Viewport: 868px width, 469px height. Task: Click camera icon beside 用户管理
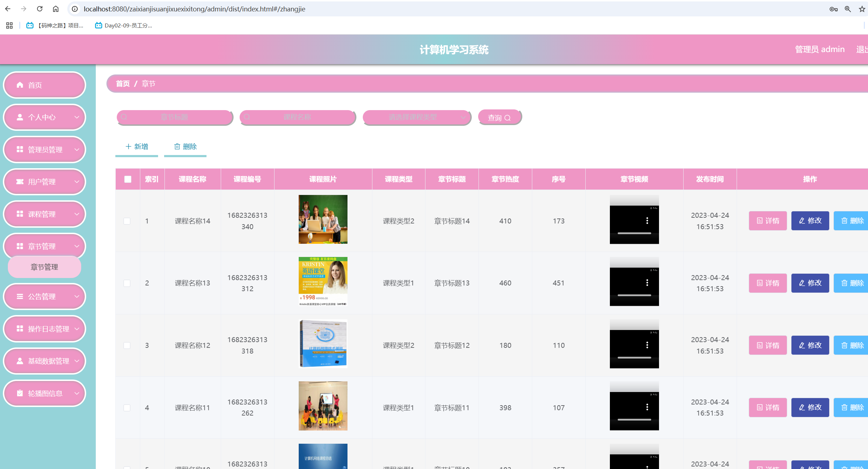click(20, 182)
